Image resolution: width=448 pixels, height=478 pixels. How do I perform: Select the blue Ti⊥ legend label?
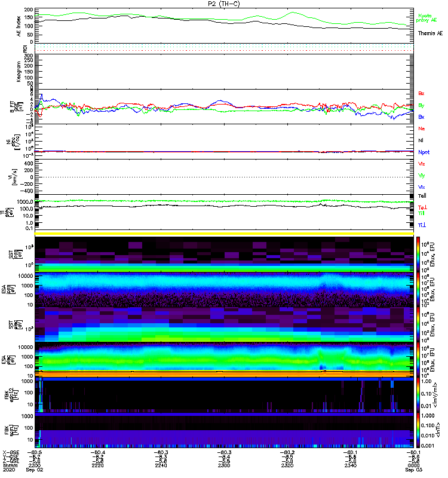[x=422, y=225]
